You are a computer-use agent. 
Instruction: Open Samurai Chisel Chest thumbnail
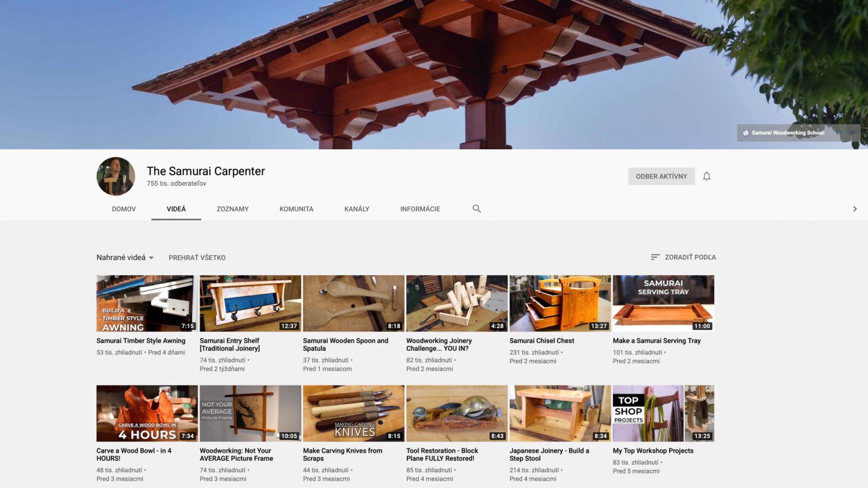(560, 303)
